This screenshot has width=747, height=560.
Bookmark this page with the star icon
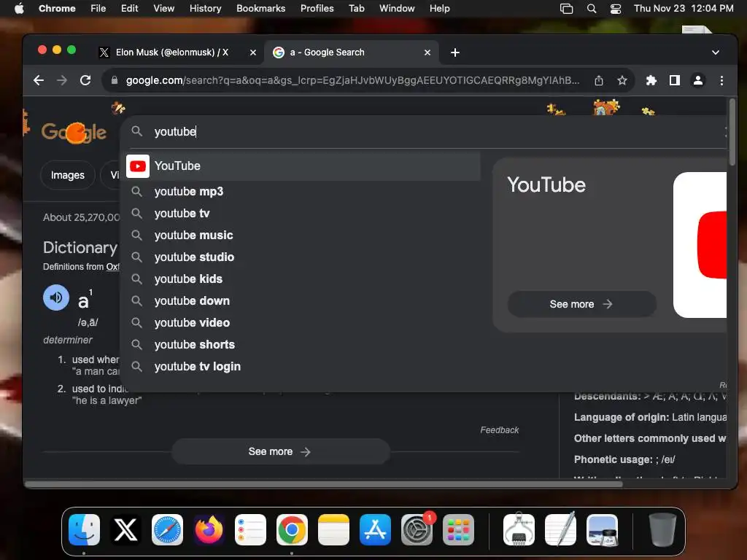pyautogui.click(x=622, y=80)
